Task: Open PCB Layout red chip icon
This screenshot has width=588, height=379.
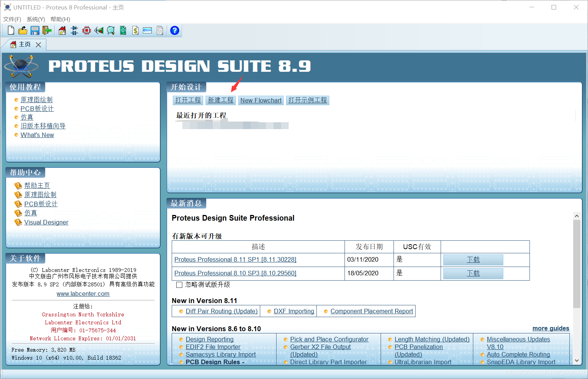Action: 87,30
